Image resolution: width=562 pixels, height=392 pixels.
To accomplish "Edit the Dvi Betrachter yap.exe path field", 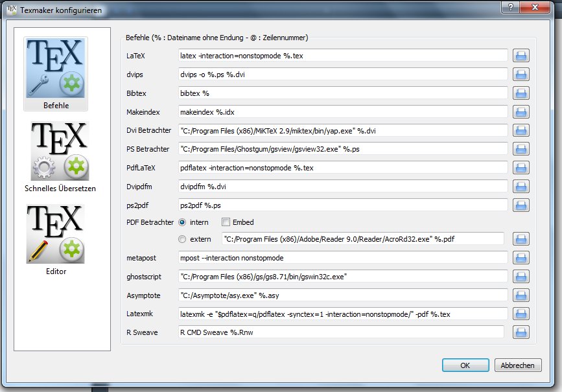I will click(x=343, y=130).
